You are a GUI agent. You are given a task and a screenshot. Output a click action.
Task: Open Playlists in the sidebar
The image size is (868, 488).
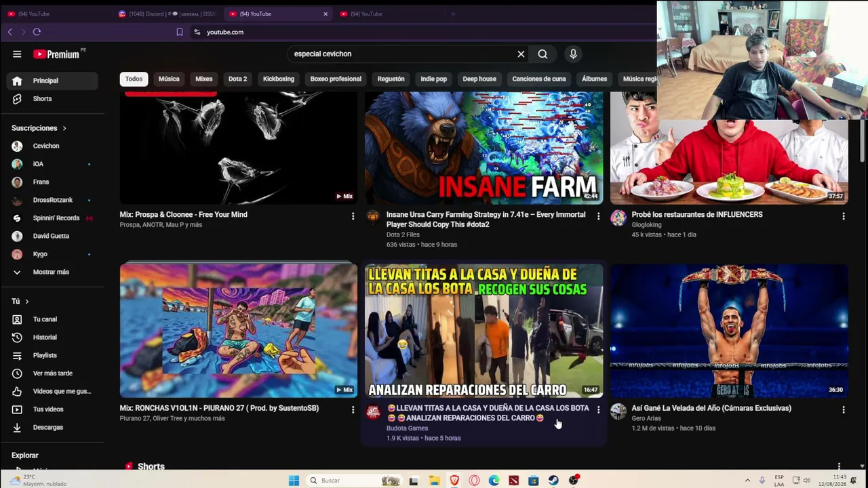tap(53, 355)
